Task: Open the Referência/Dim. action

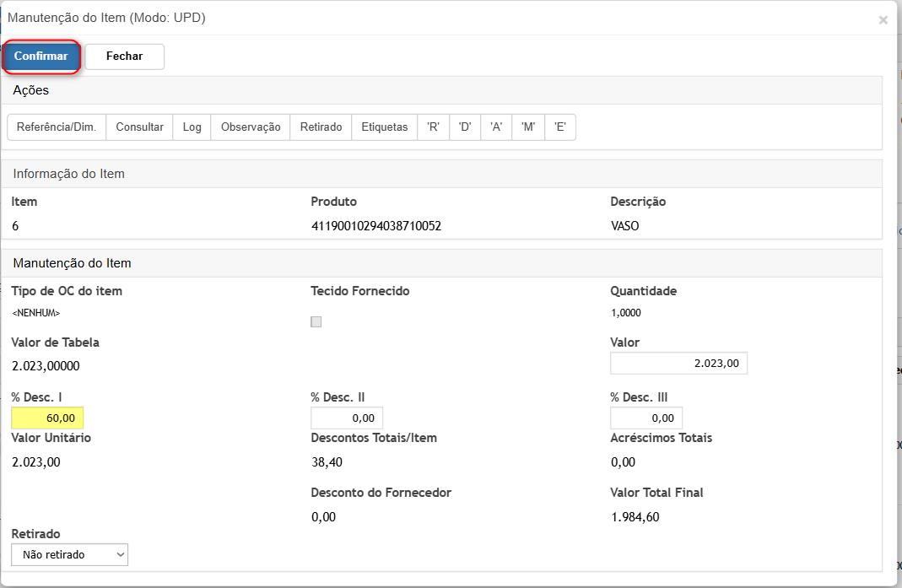Action: click(57, 127)
